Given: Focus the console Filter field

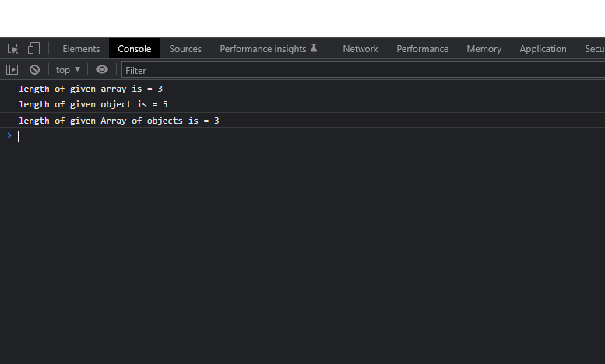Looking at the screenshot, I should click(x=363, y=70).
